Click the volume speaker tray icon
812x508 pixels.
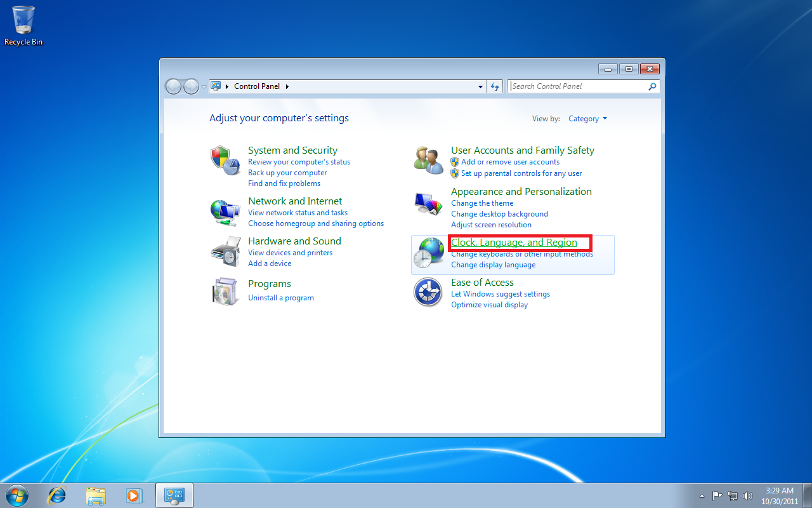(748, 496)
